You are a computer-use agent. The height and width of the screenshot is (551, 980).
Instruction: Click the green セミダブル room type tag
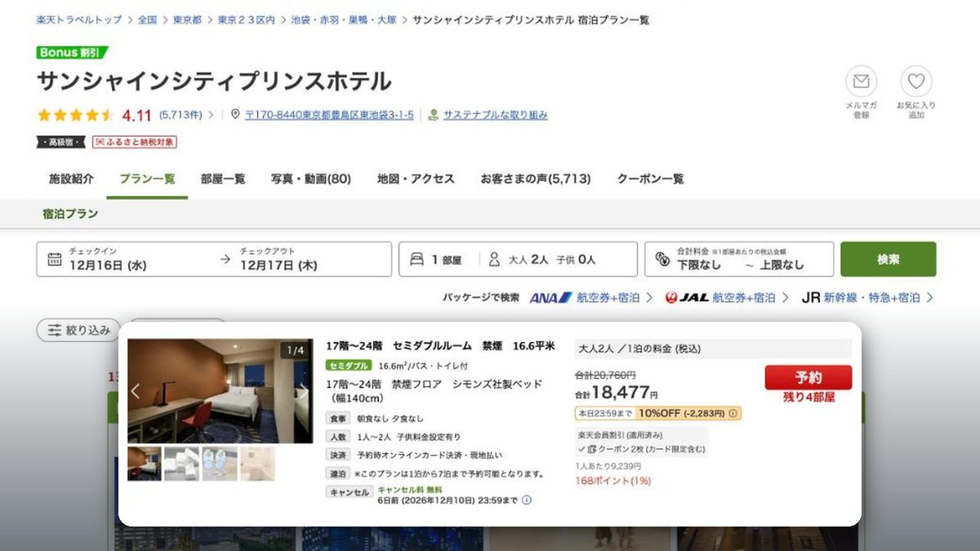(349, 366)
